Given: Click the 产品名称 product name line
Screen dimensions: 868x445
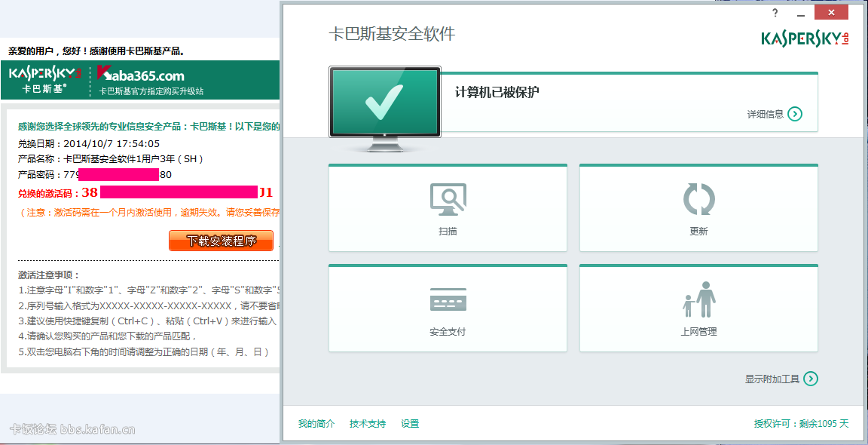Looking at the screenshot, I should (111, 159).
